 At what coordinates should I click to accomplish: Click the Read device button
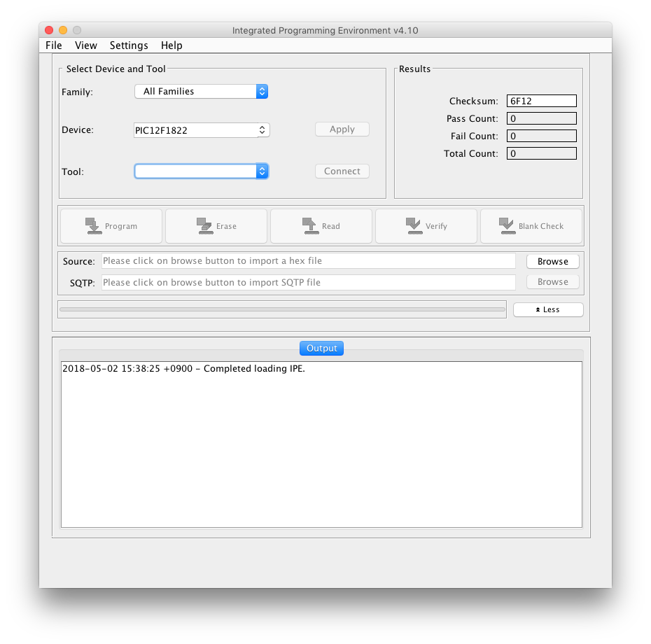(x=321, y=226)
